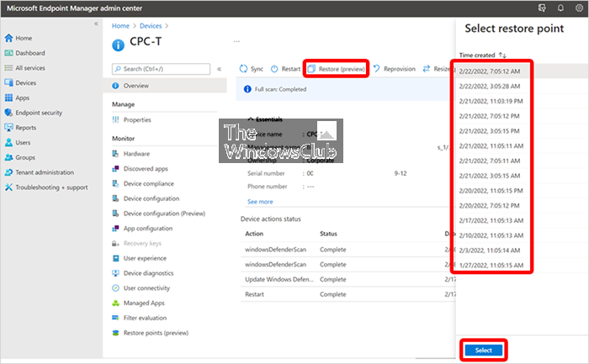Open the Dashboard icon in sidebar
Image resolution: width=589 pixels, height=364 pixels.
click(8, 53)
